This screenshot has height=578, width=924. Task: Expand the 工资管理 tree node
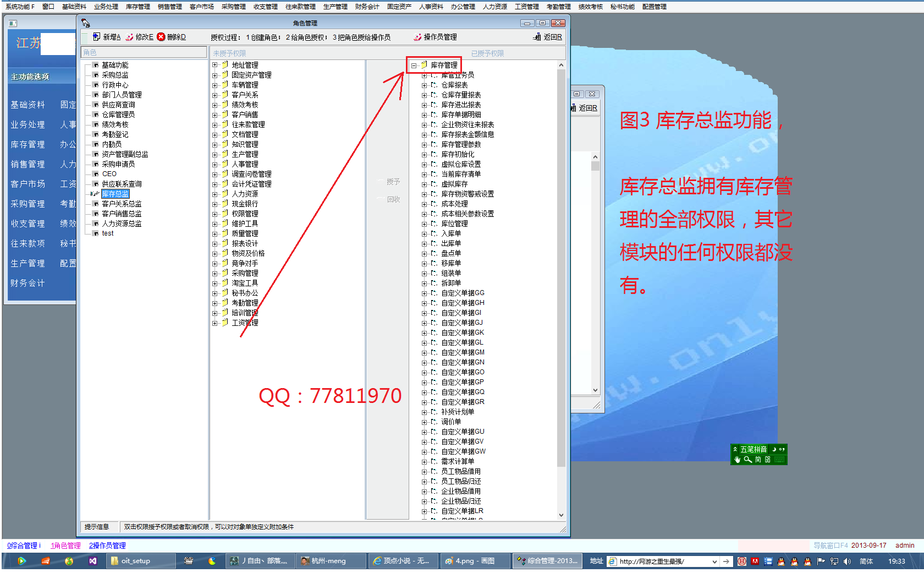coord(215,323)
